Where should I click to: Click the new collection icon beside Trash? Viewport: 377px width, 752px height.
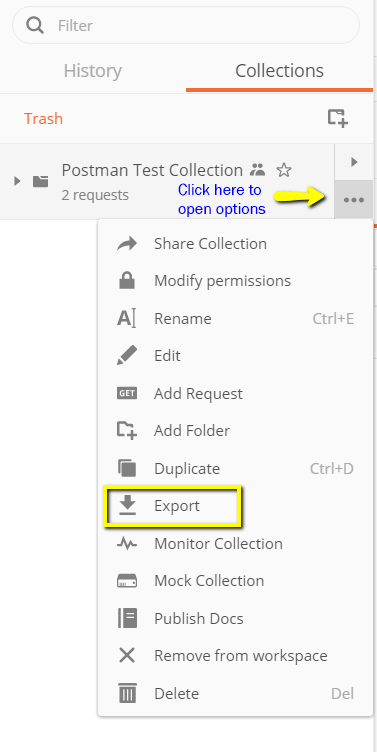click(x=338, y=118)
